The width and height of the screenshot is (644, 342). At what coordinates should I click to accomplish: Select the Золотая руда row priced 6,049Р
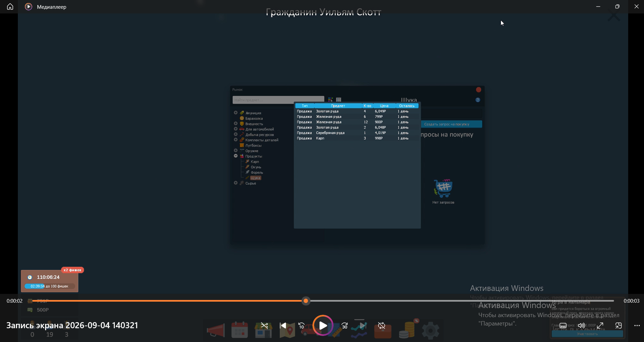357,111
